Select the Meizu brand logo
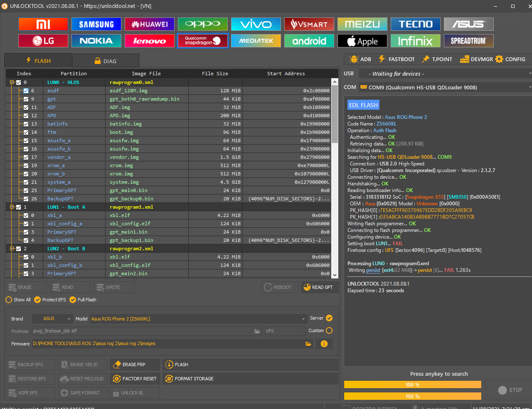Image resolution: width=532 pixels, height=409 pixels. click(362, 24)
